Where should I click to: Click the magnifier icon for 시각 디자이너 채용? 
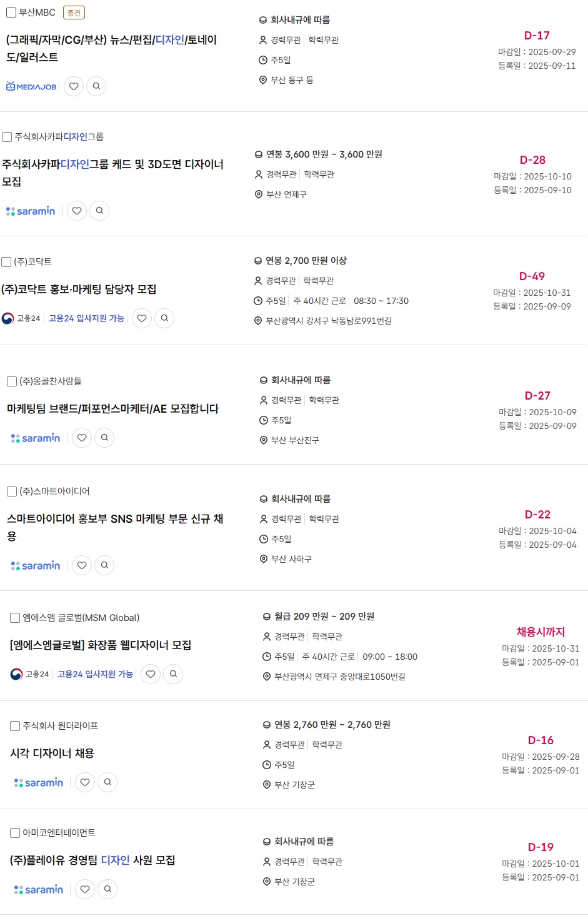tap(107, 782)
